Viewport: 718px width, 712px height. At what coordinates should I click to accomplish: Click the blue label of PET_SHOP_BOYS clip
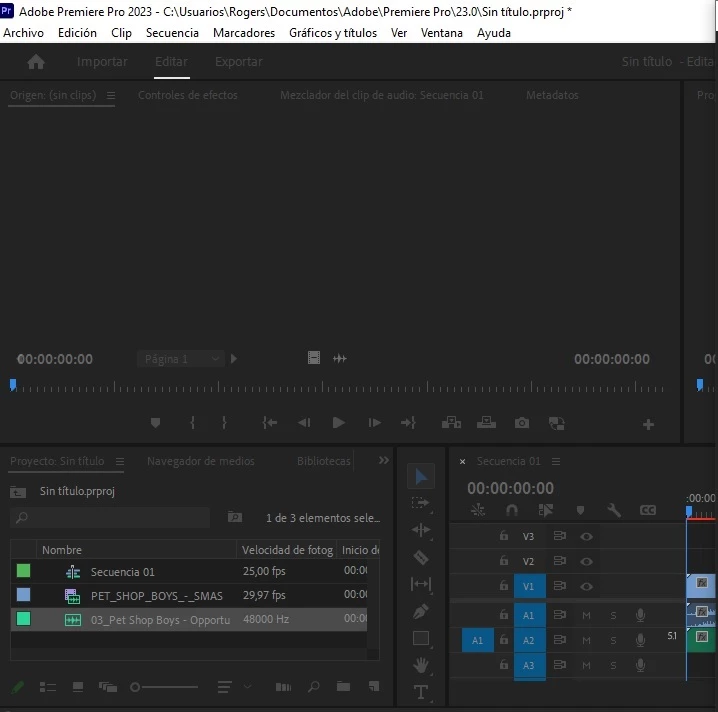click(23, 595)
